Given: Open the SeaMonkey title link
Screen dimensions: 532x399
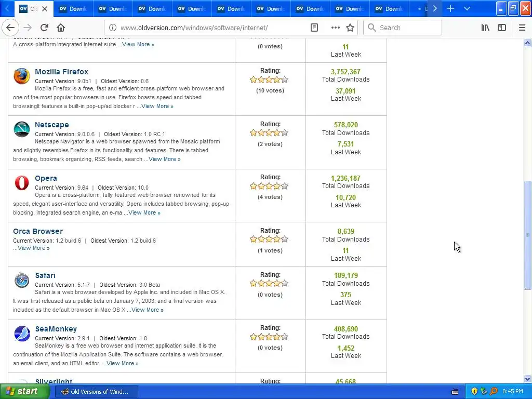Looking at the screenshot, I should [x=56, y=329].
